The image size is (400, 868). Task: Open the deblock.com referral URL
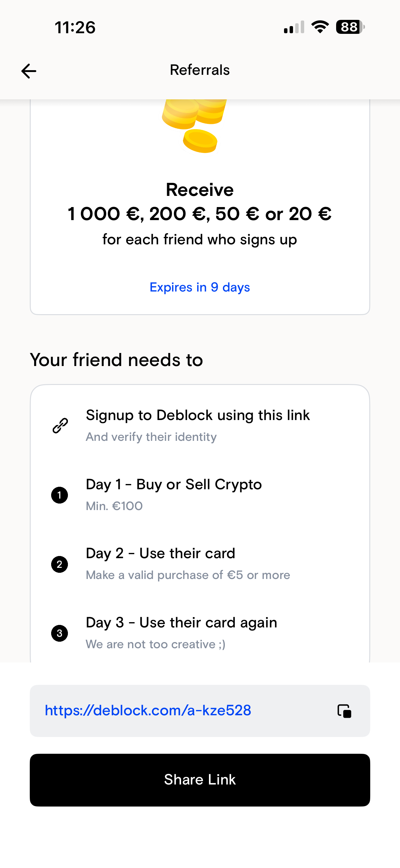pos(148,711)
